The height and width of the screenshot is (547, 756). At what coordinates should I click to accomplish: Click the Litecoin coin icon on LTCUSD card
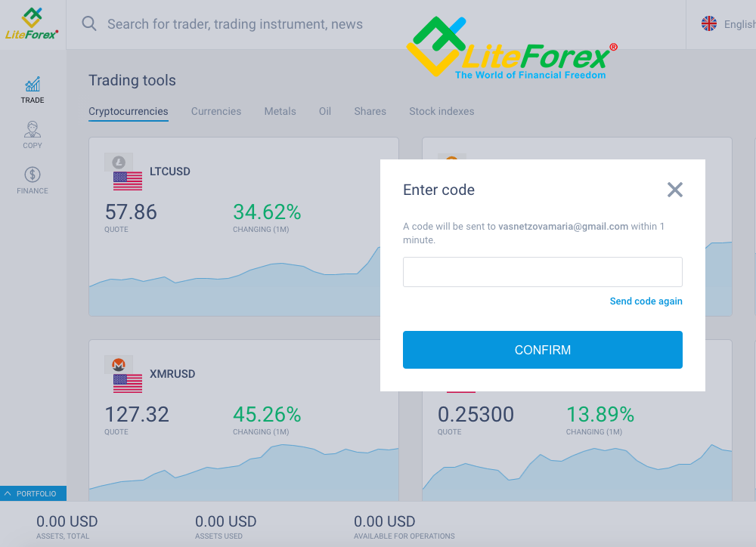point(119,162)
